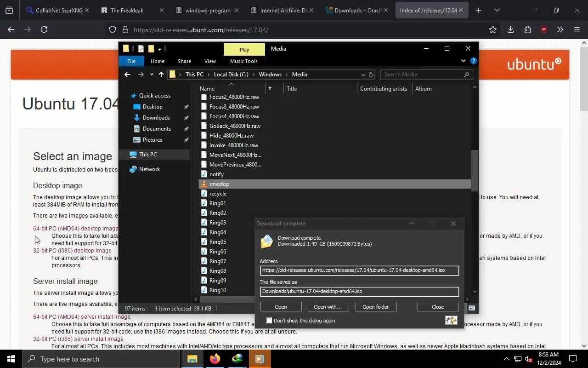Open the Firefox extensions puzzle icon
This screenshot has width=588, height=368.
point(527,29)
